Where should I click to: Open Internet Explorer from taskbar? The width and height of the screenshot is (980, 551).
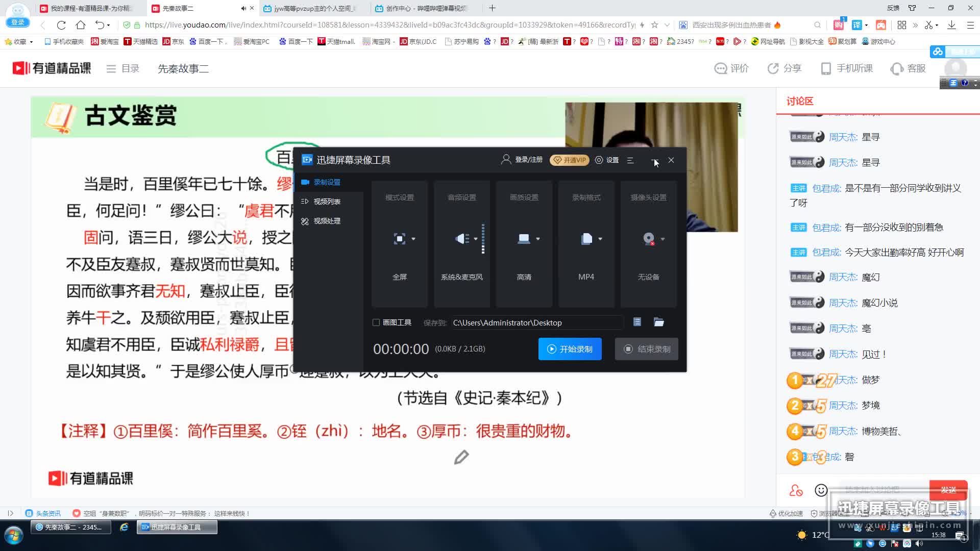(124, 527)
